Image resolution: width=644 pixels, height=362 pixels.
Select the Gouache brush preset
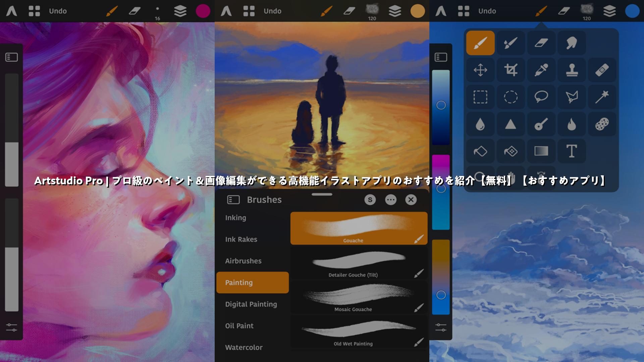(x=359, y=228)
